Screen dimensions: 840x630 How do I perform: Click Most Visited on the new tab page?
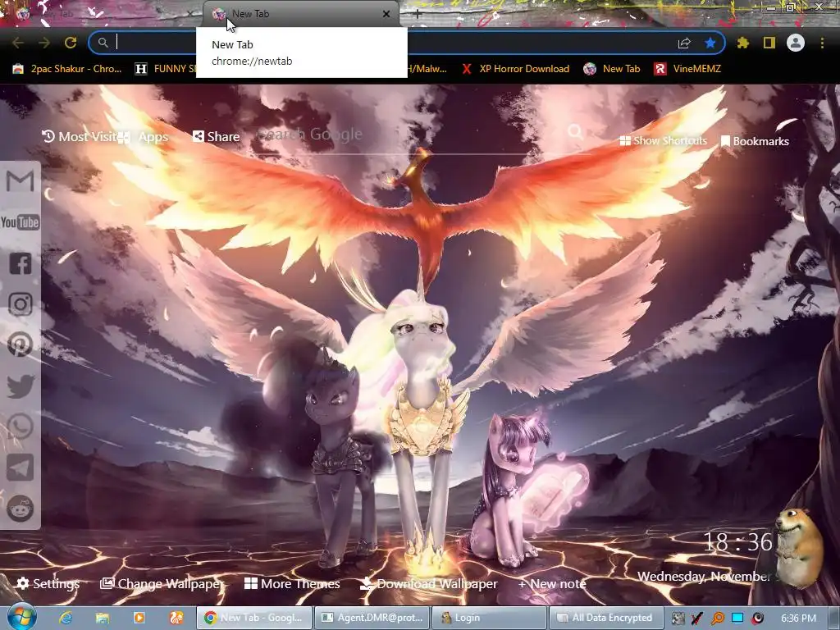[x=80, y=137]
